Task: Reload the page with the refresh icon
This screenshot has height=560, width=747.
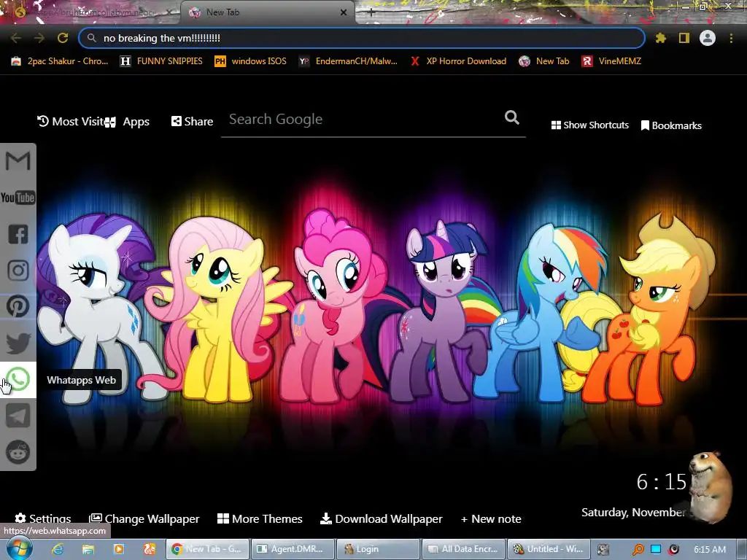Action: pyautogui.click(x=63, y=38)
